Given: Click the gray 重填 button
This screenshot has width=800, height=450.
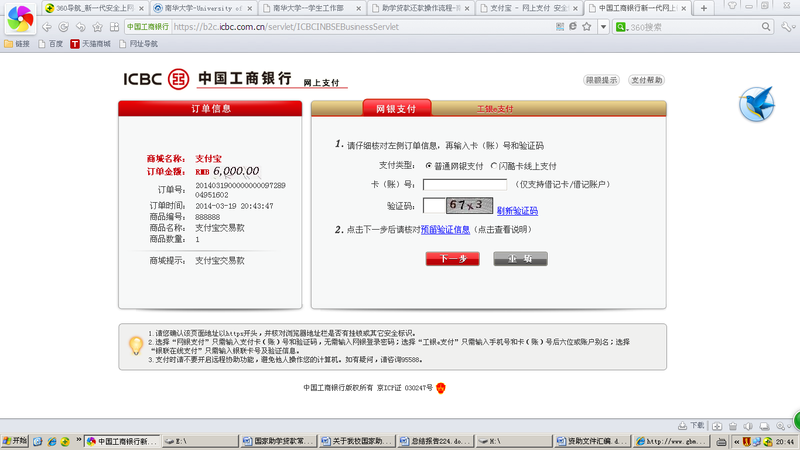Looking at the screenshot, I should 520,259.
